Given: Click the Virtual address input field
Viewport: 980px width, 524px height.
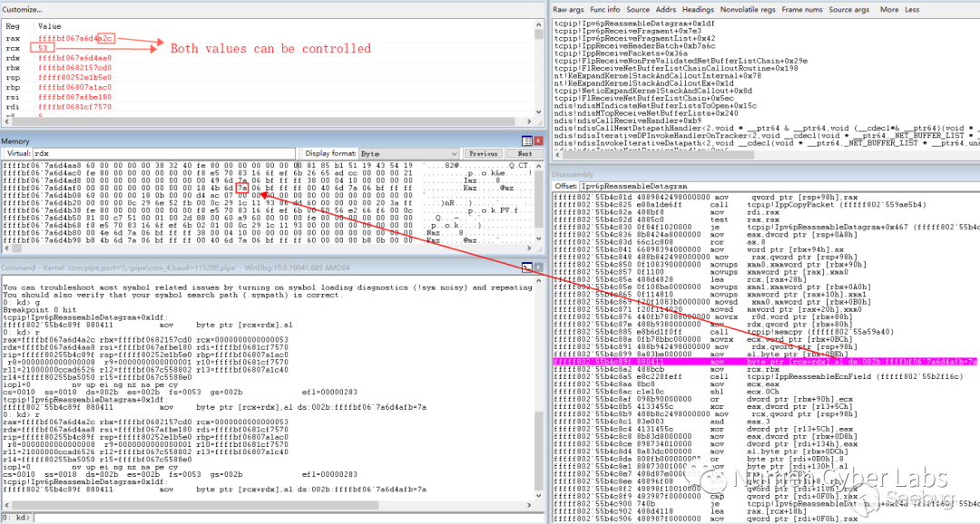Looking at the screenshot, I should (x=164, y=154).
